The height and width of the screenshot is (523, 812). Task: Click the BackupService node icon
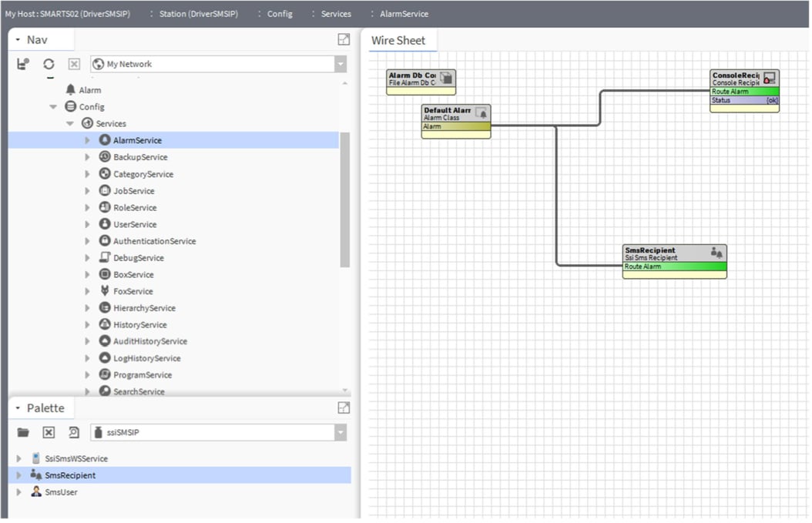(105, 156)
